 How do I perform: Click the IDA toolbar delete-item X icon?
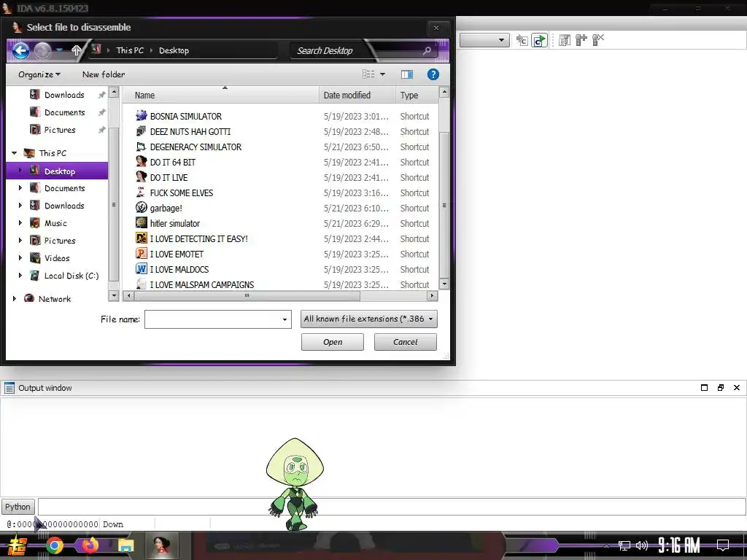[x=598, y=41]
